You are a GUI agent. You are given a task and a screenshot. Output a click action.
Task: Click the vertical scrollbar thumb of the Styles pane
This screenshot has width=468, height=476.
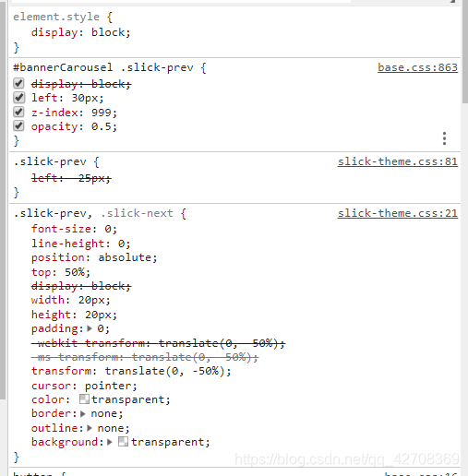465,52
